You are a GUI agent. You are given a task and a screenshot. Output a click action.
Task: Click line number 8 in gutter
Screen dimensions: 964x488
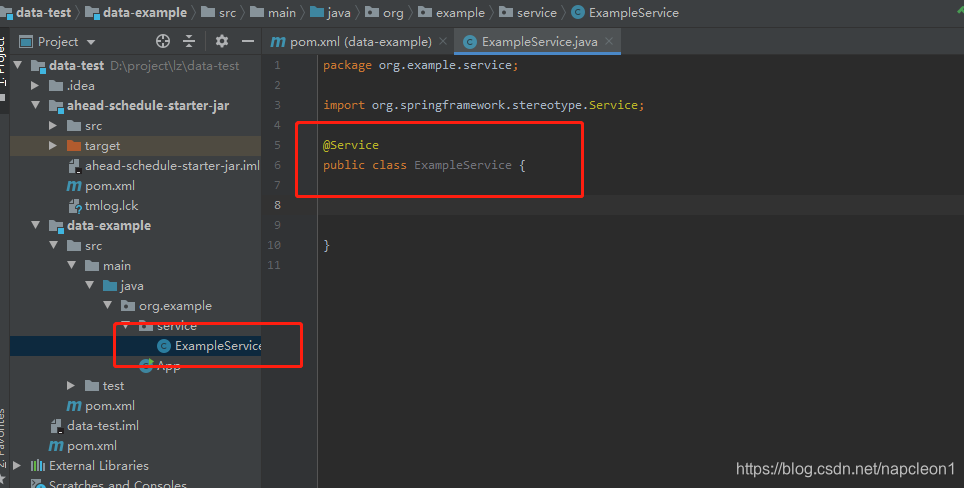click(x=277, y=205)
